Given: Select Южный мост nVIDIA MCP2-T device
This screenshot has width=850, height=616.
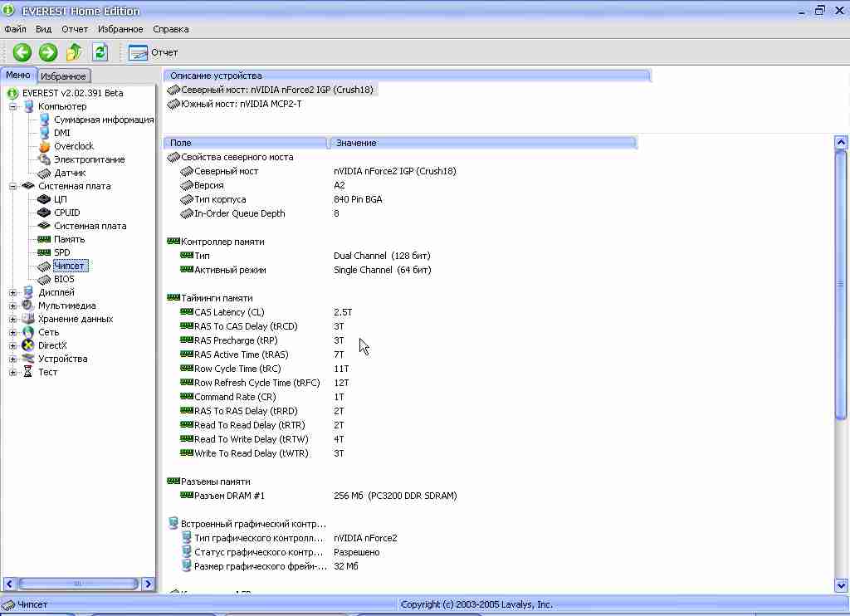Looking at the screenshot, I should click(235, 104).
